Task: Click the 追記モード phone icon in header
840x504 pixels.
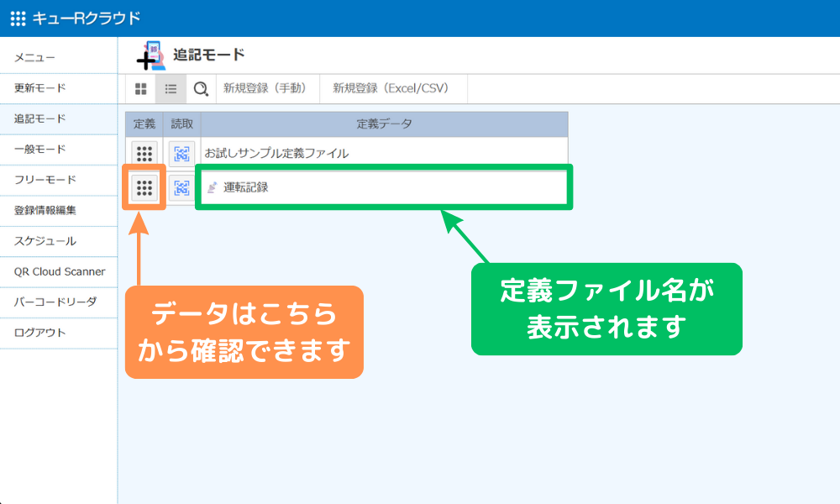Action: coord(151,55)
